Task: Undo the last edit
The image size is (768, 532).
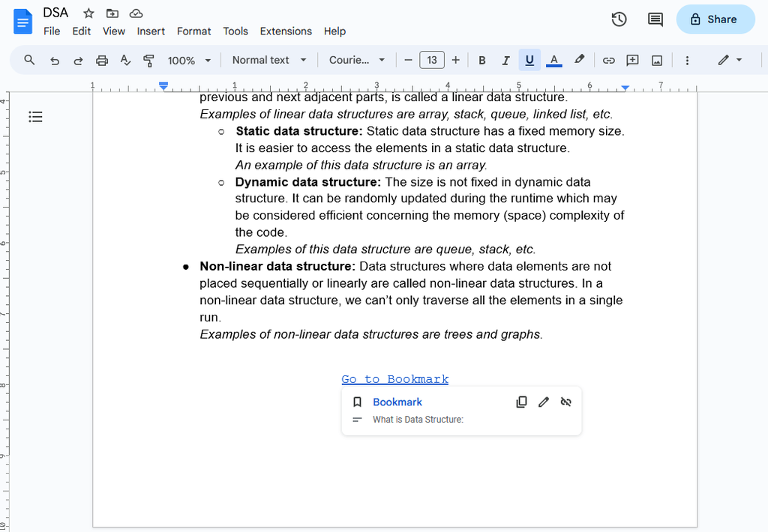Action: click(x=54, y=60)
